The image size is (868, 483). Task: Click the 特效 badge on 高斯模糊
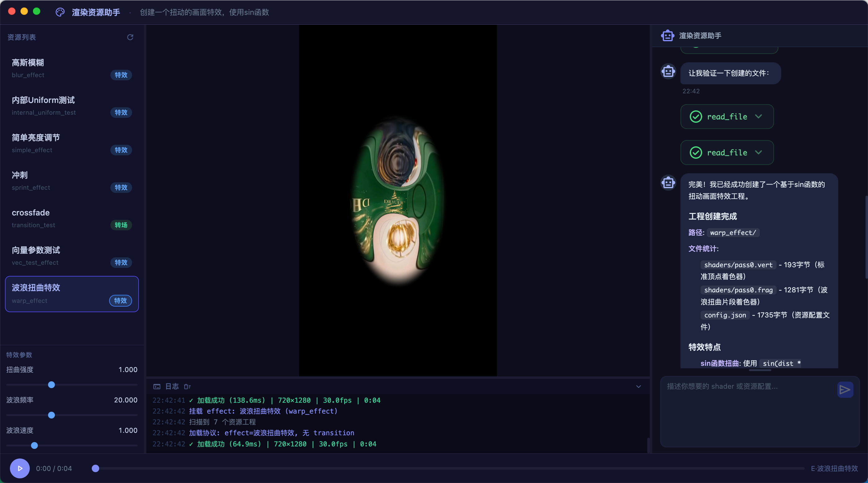coord(121,75)
